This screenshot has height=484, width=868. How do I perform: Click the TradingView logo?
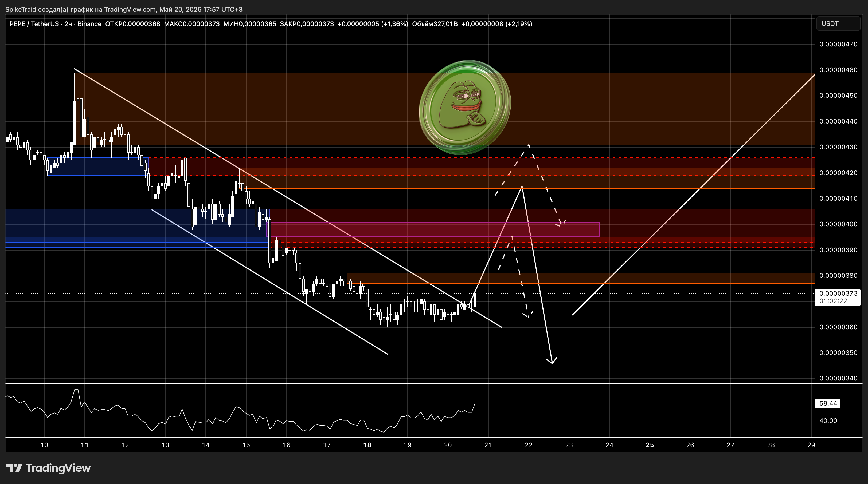(49, 468)
